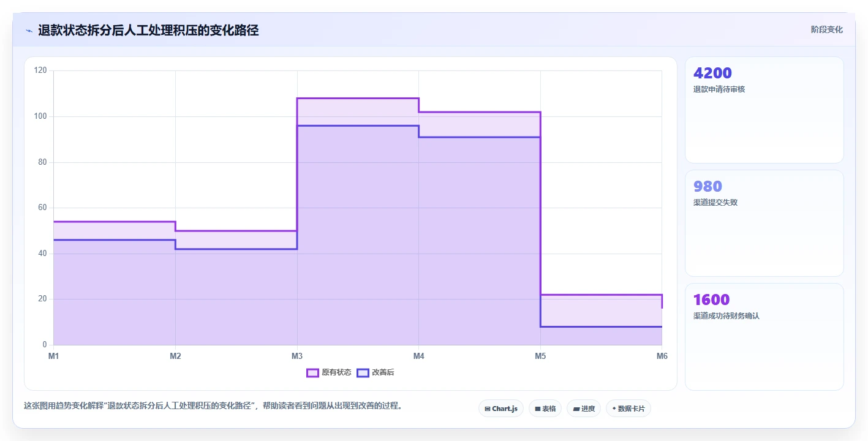This screenshot has height=441, width=868.
Task: Click the 40 y-axis tick label
Action: click(x=42, y=254)
